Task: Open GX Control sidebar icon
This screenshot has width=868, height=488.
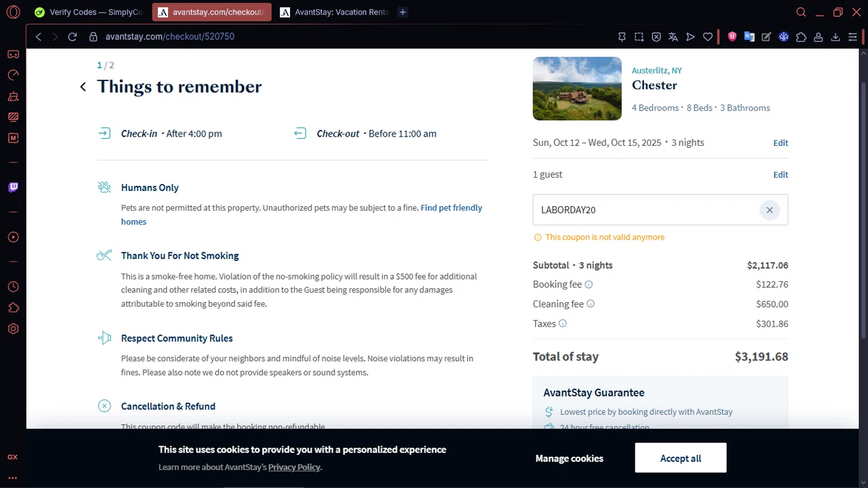Action: pos(13,75)
